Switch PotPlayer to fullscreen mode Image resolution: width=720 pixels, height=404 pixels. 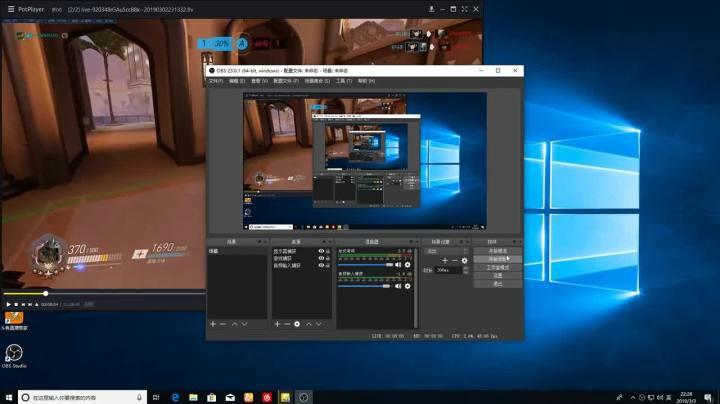(464, 9)
